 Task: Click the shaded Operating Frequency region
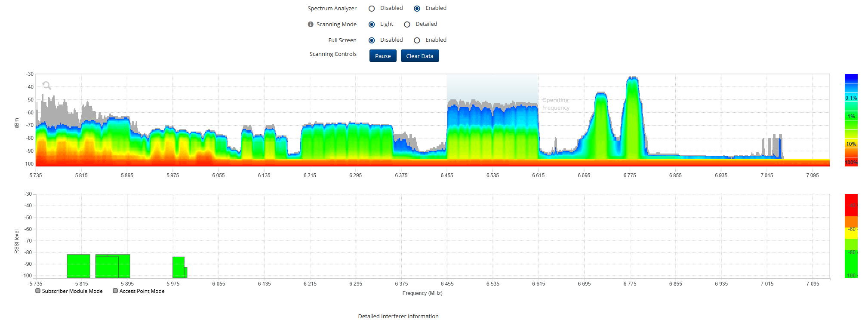(492, 88)
